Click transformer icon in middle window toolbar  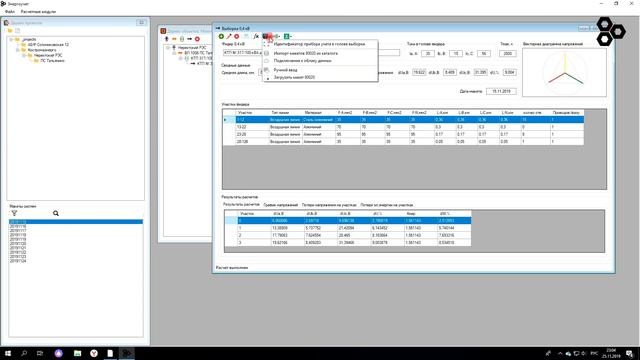pyautogui.click(x=182, y=39)
